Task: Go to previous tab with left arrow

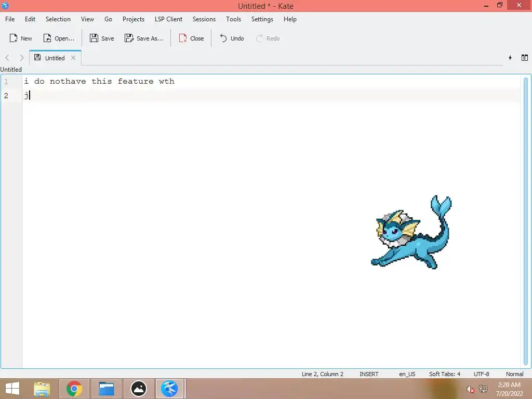Action: point(7,58)
